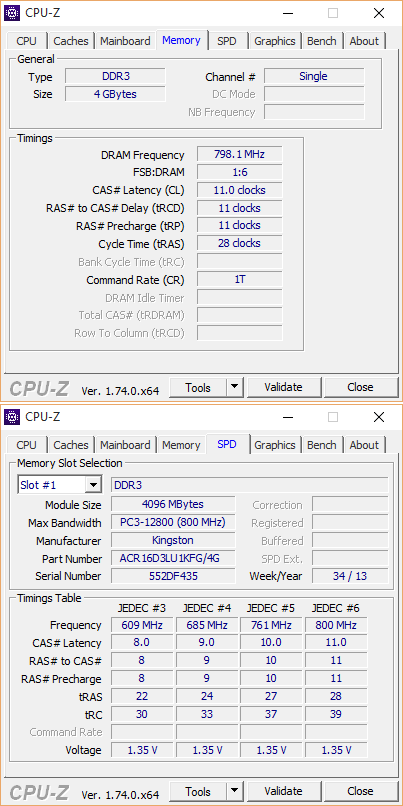403x806 pixels.
Task: Switch to Mainboard tab in SPD window
Action: click(125, 445)
